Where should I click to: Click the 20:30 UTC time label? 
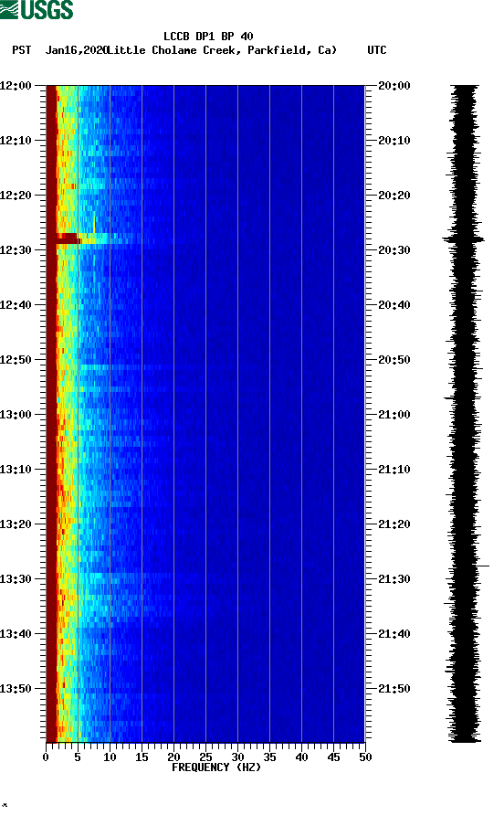click(x=394, y=250)
